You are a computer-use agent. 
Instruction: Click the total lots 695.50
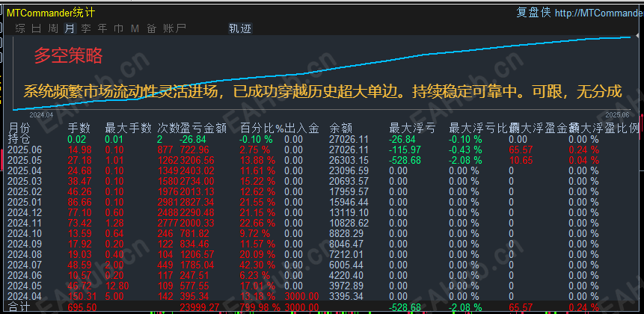coord(82,307)
